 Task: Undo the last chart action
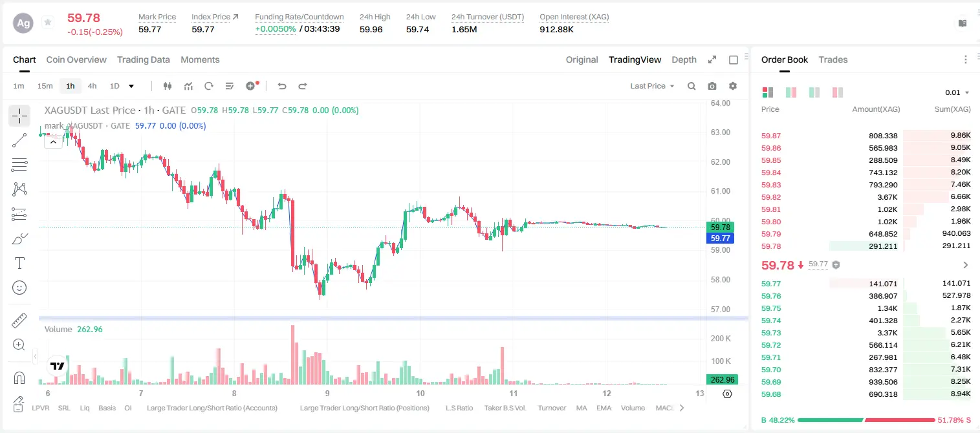pos(282,86)
